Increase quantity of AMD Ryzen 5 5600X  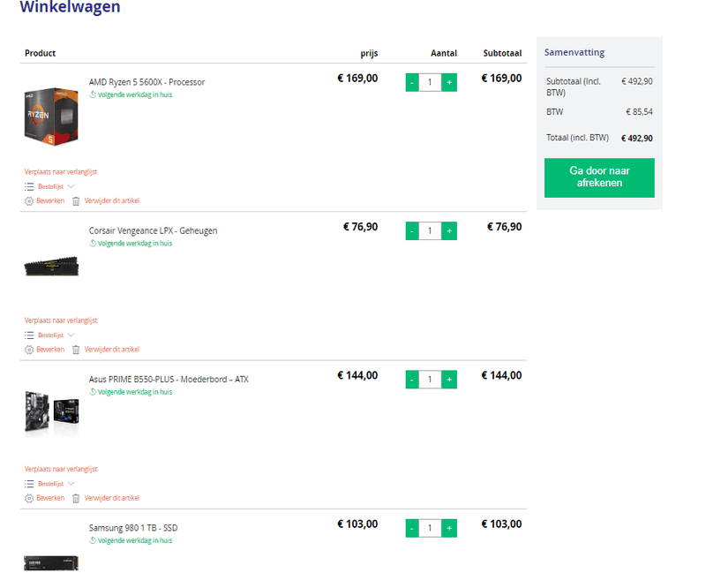tap(449, 82)
